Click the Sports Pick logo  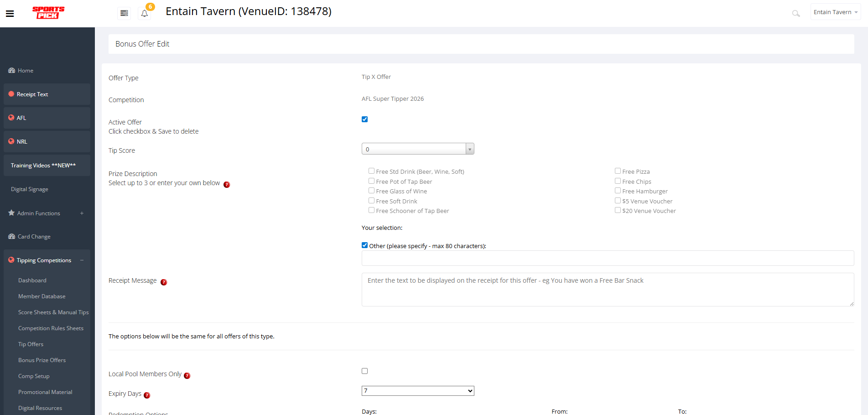48,13
